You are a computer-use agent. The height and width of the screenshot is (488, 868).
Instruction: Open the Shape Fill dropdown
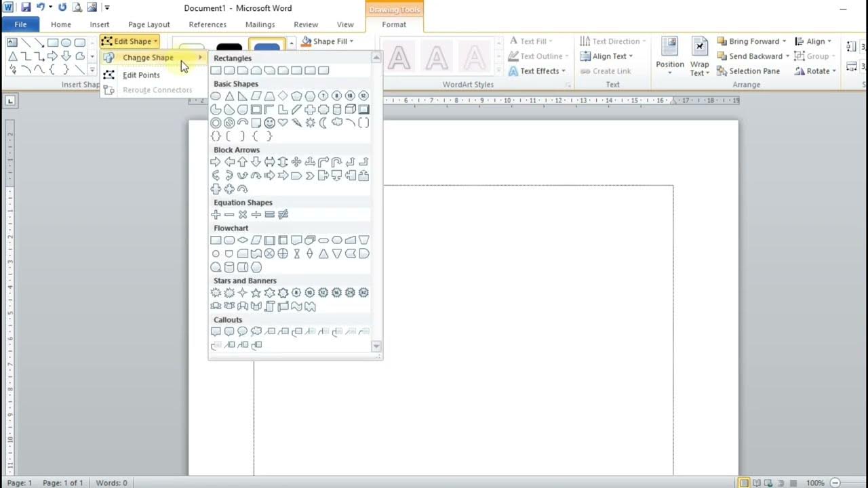(x=327, y=41)
